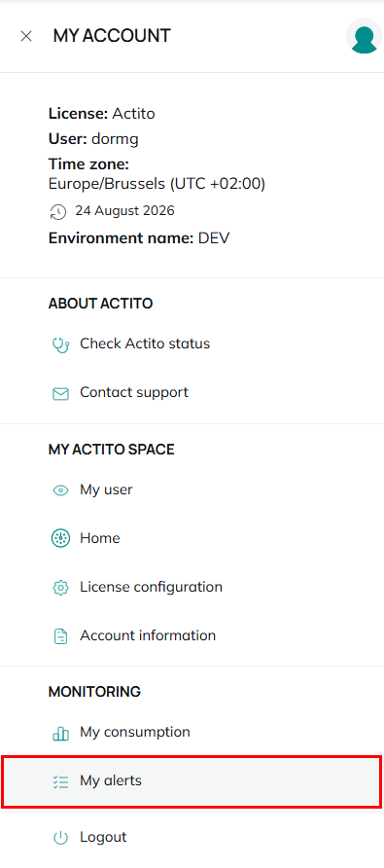Go to My user
Image resolution: width=384 pixels, height=868 pixels.
[x=106, y=489]
